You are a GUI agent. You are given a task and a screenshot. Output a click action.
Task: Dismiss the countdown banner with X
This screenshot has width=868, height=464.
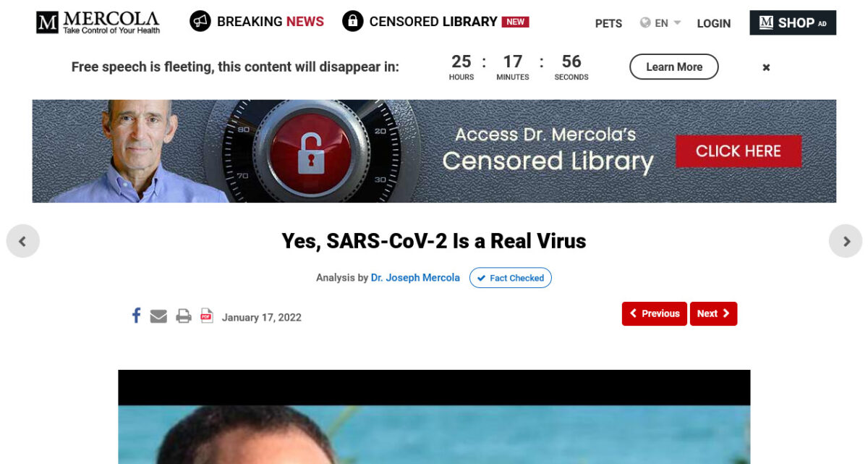tap(766, 67)
